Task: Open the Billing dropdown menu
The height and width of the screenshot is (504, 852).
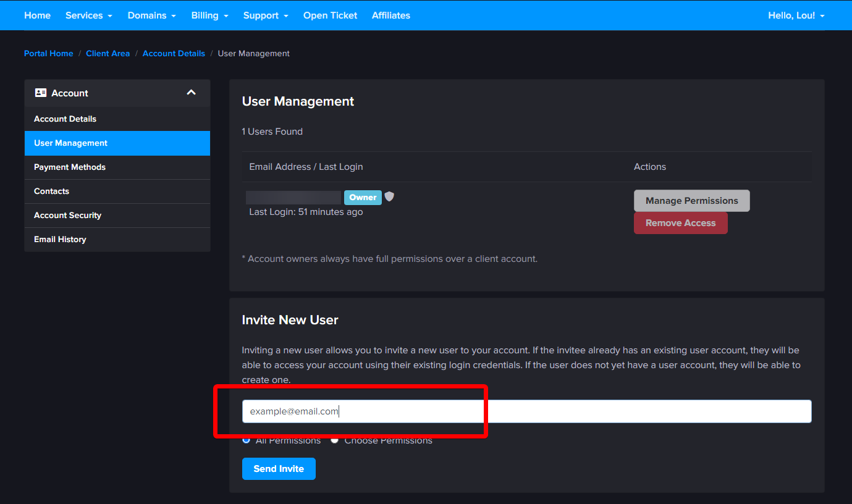Action: (210, 15)
